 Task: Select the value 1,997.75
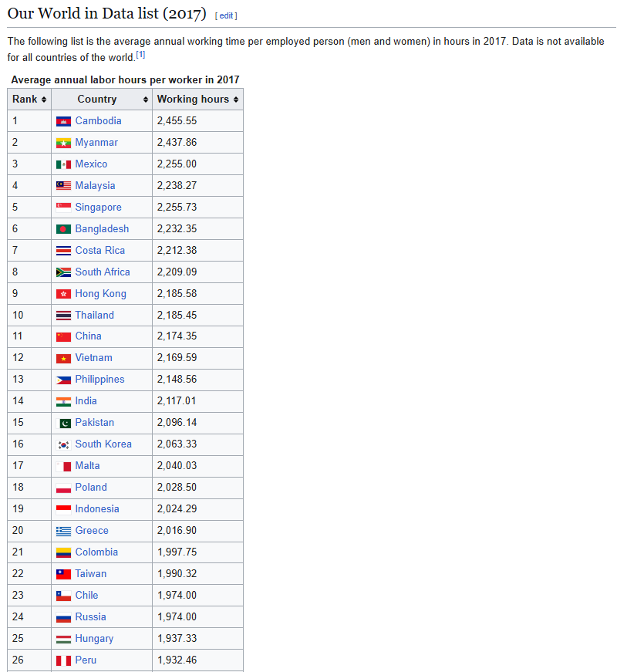[177, 552]
